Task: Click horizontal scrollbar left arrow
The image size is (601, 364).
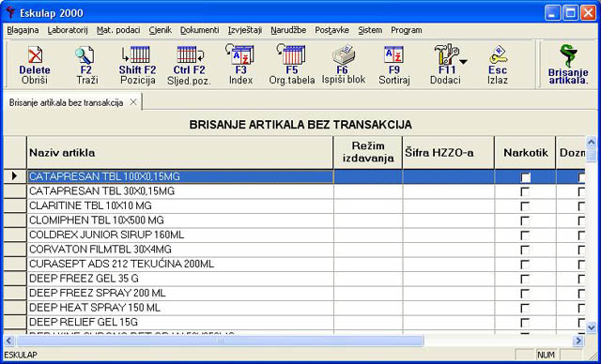Action: (x=9, y=341)
